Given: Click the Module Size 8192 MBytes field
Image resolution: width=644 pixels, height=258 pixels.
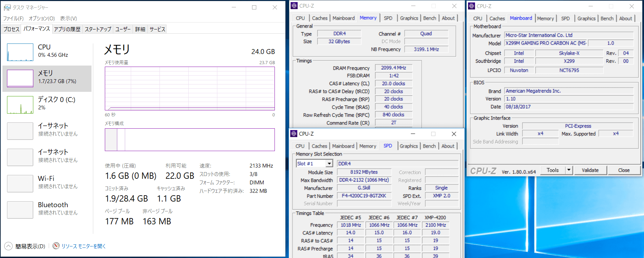Looking at the screenshot, I should (364, 172).
